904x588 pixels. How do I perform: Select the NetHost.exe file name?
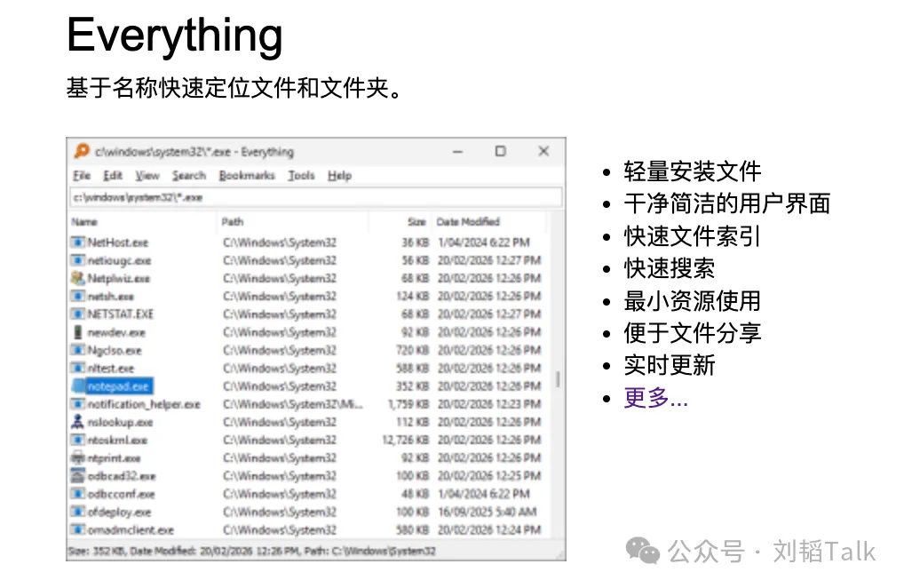pyautogui.click(x=117, y=242)
